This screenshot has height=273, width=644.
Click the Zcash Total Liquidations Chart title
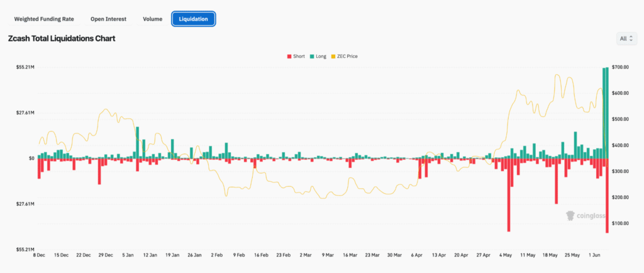click(x=62, y=38)
